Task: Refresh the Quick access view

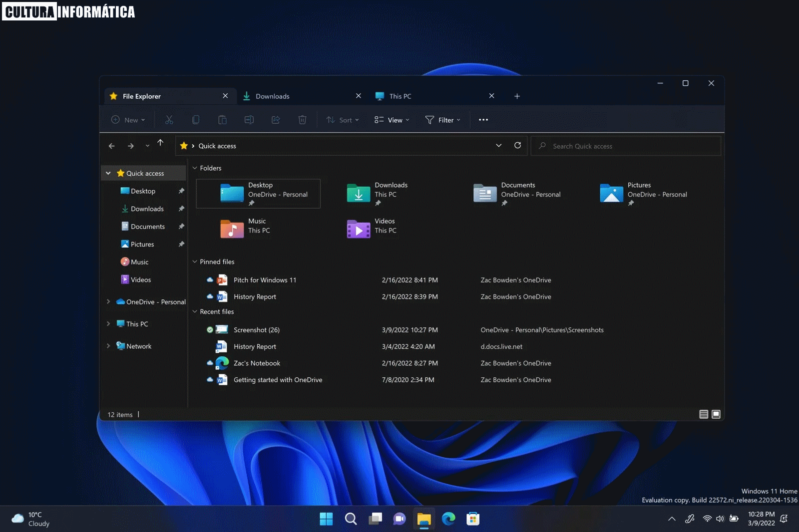Action: coord(518,145)
